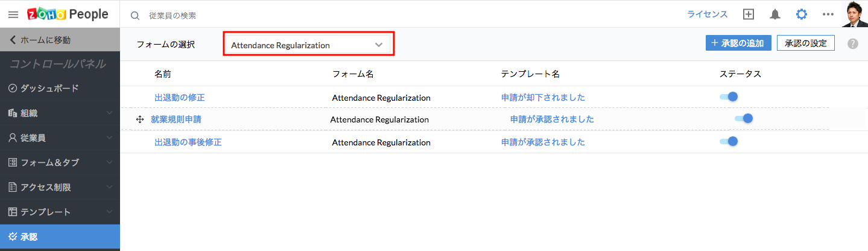
Task: Toggle status for 就業規則申請
Action: [x=744, y=119]
